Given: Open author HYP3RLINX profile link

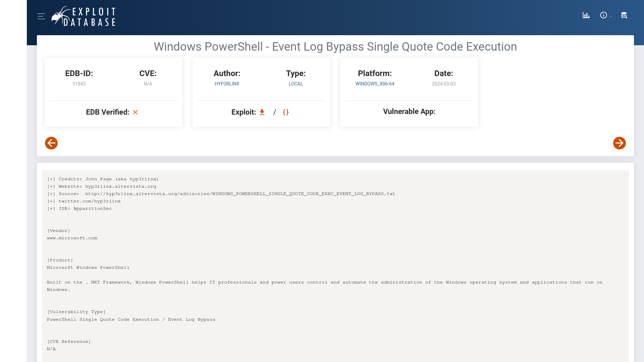Looking at the screenshot, I should coord(227,84).
